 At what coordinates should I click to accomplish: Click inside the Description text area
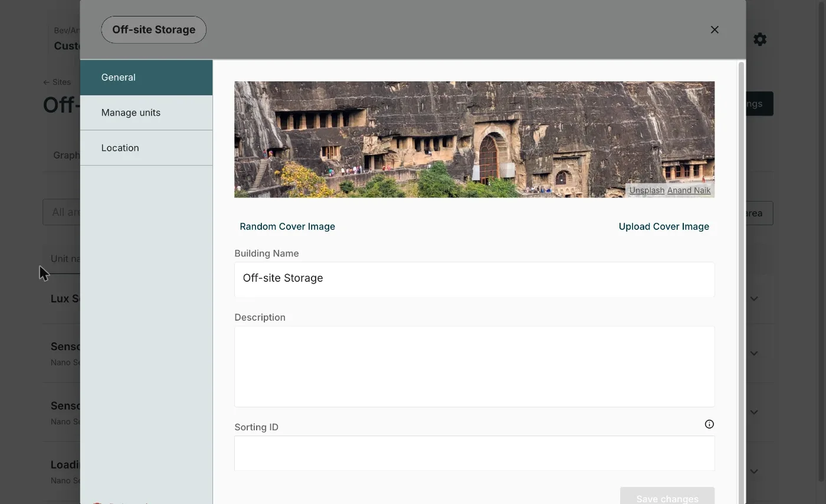click(474, 367)
